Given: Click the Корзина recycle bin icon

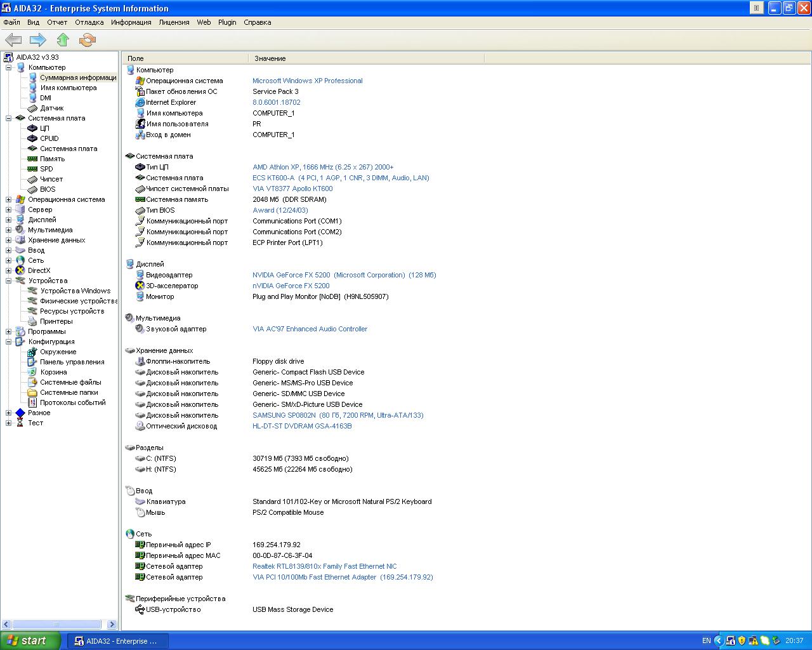Looking at the screenshot, I should [32, 372].
